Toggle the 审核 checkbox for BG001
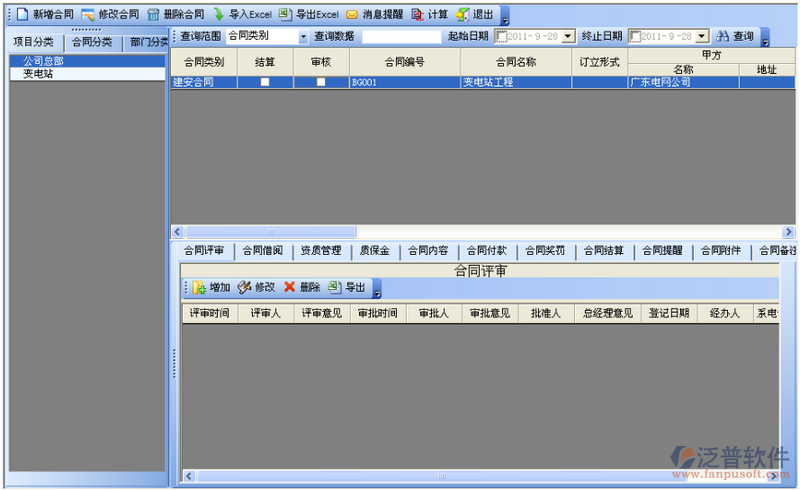800x490 pixels. [321, 82]
